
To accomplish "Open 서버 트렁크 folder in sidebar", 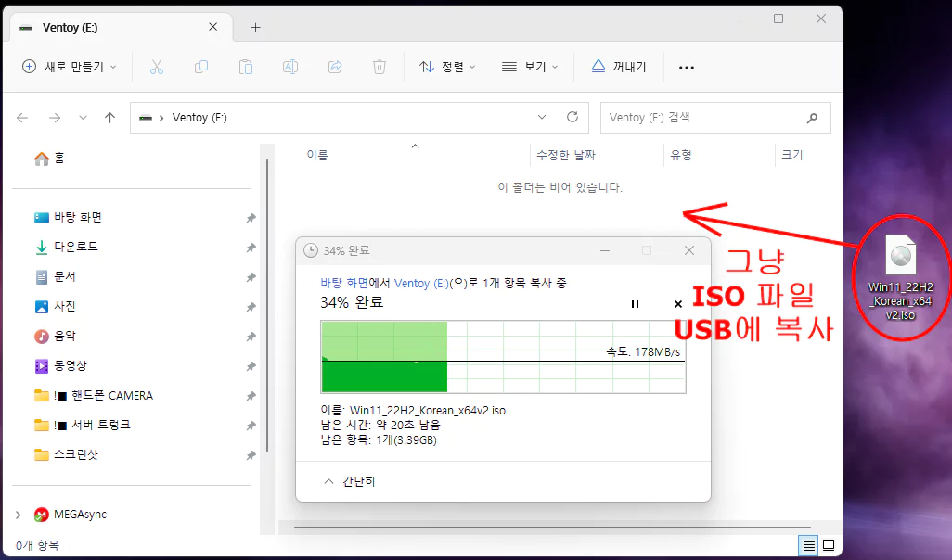I will click(x=83, y=425).
